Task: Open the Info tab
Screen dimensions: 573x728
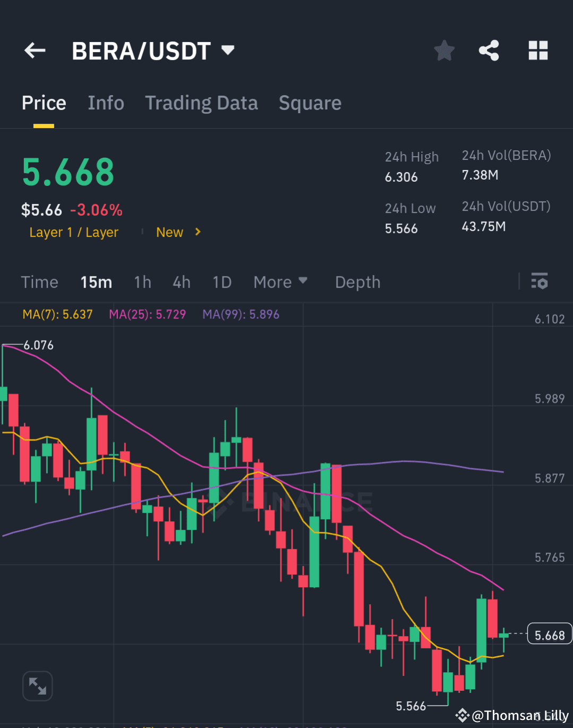Action: pos(106,103)
